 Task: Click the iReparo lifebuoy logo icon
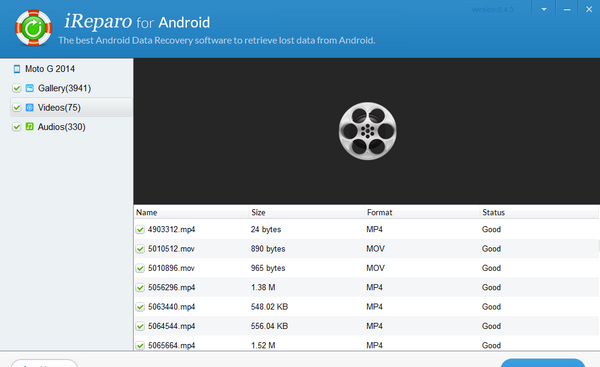click(x=33, y=28)
